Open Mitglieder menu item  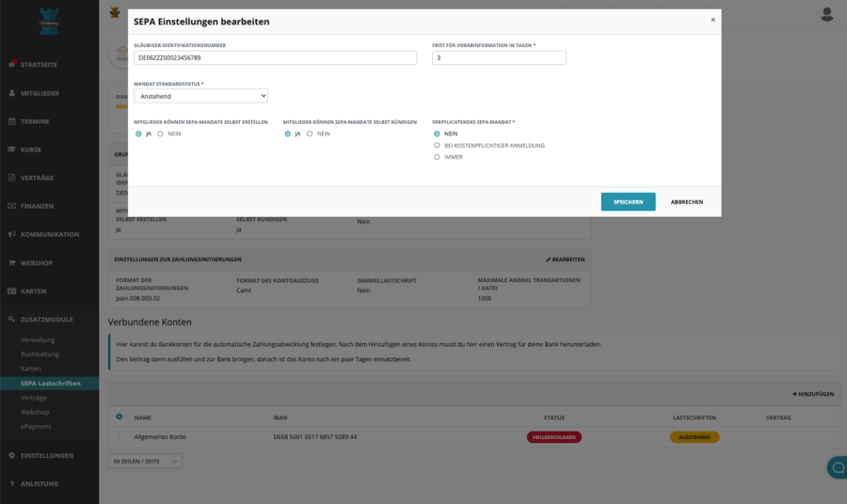(40, 93)
